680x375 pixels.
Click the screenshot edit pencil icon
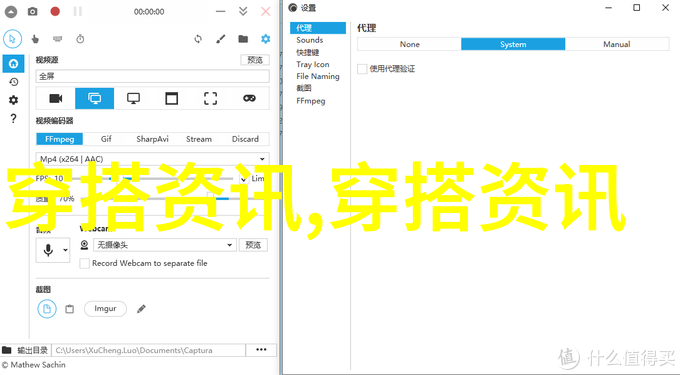[x=141, y=309]
